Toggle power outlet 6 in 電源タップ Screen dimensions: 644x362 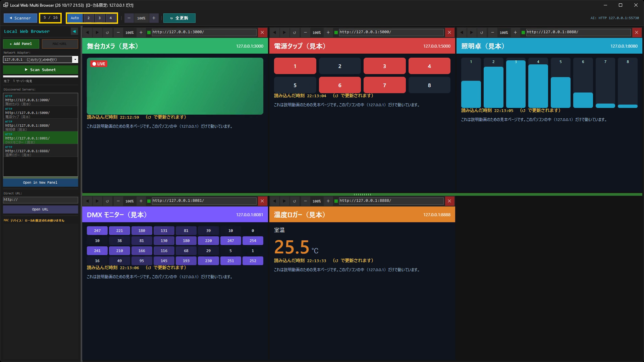point(340,85)
